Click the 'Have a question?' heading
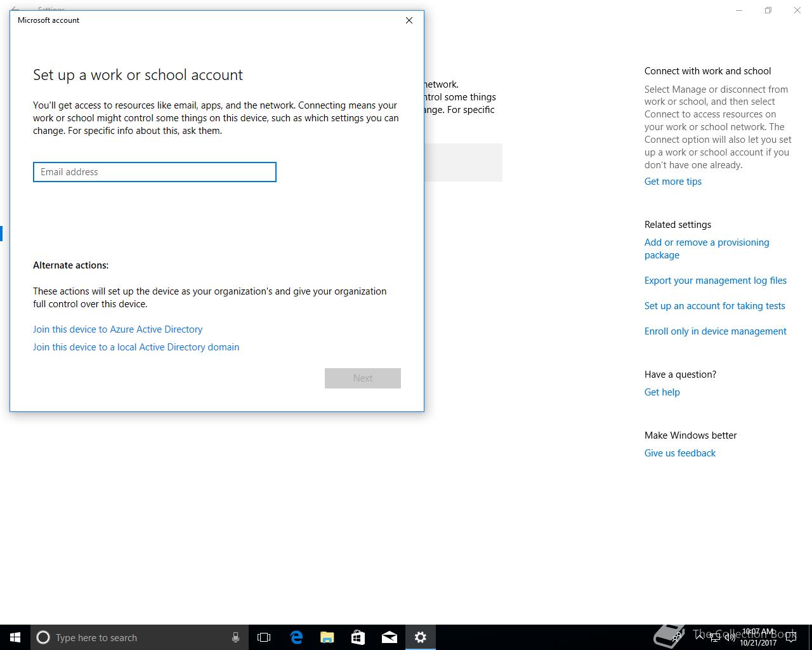The width and height of the screenshot is (812, 650). pyautogui.click(x=680, y=375)
